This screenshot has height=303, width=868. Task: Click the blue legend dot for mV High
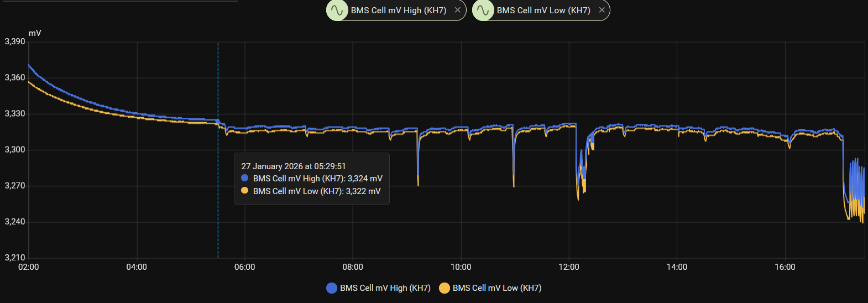[x=332, y=288]
